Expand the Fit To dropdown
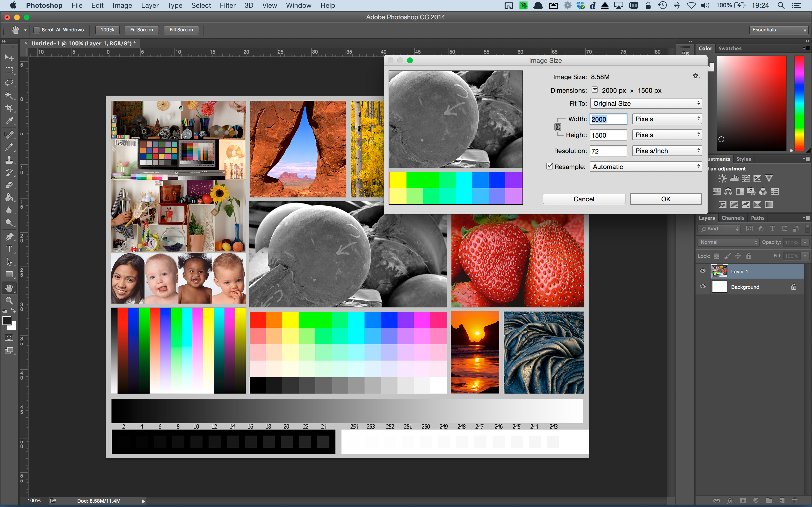 click(645, 103)
